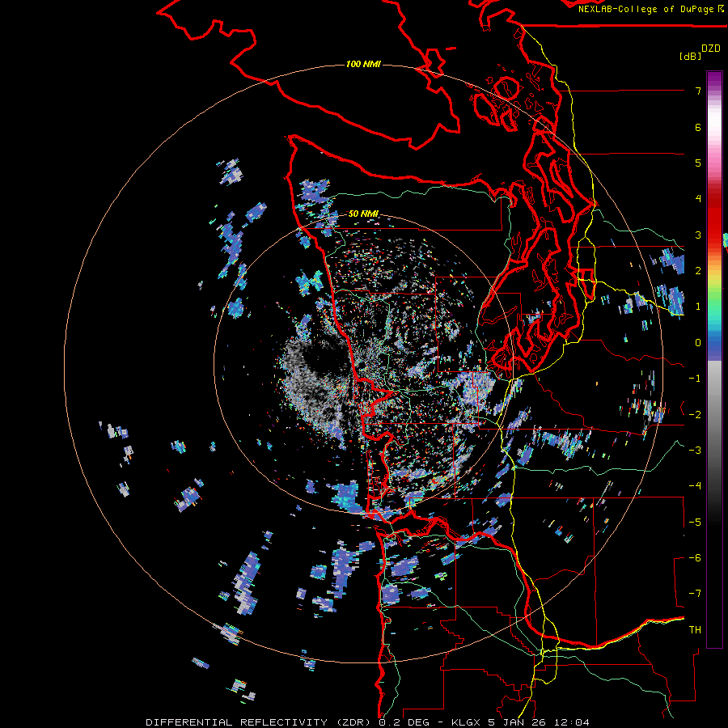This screenshot has height=728, width=728.
Task: Click the 50 NMI range ring label
Action: [363, 214]
